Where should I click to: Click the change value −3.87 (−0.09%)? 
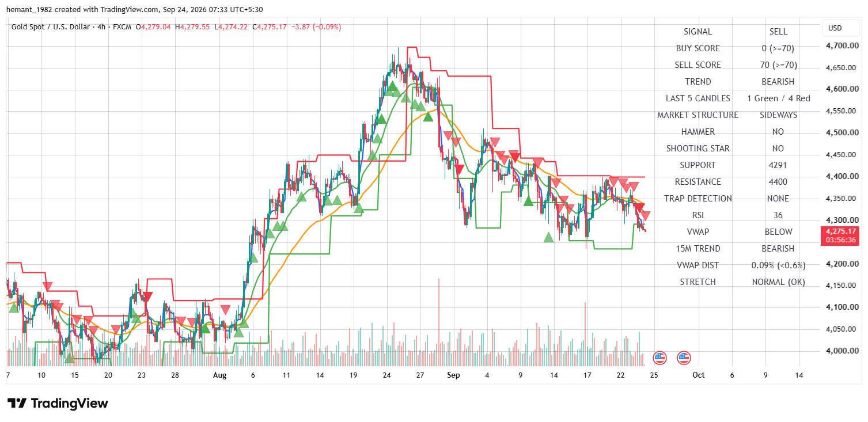(x=316, y=27)
